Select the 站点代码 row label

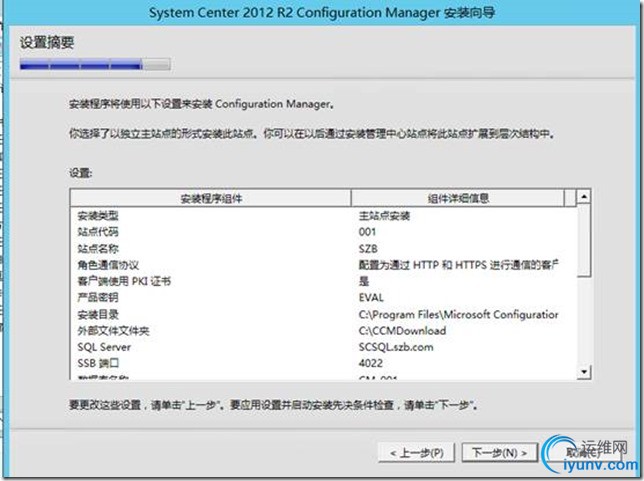point(98,232)
